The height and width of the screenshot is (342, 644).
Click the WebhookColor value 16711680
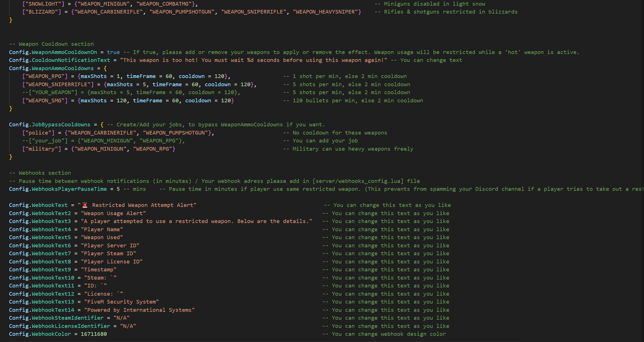(94, 334)
